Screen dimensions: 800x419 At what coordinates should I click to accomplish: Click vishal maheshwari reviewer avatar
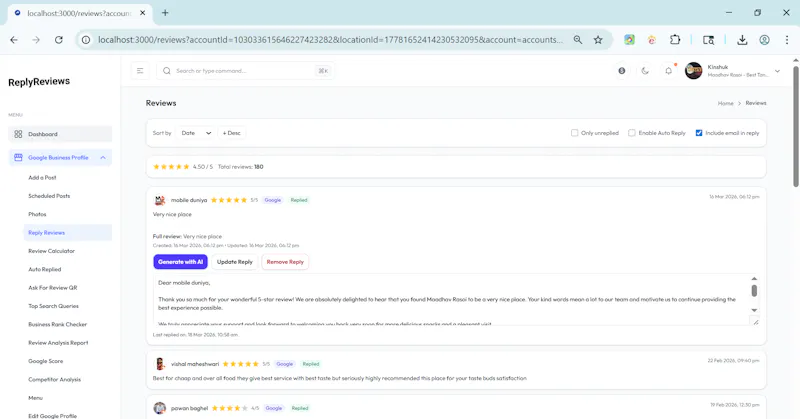[160, 364]
